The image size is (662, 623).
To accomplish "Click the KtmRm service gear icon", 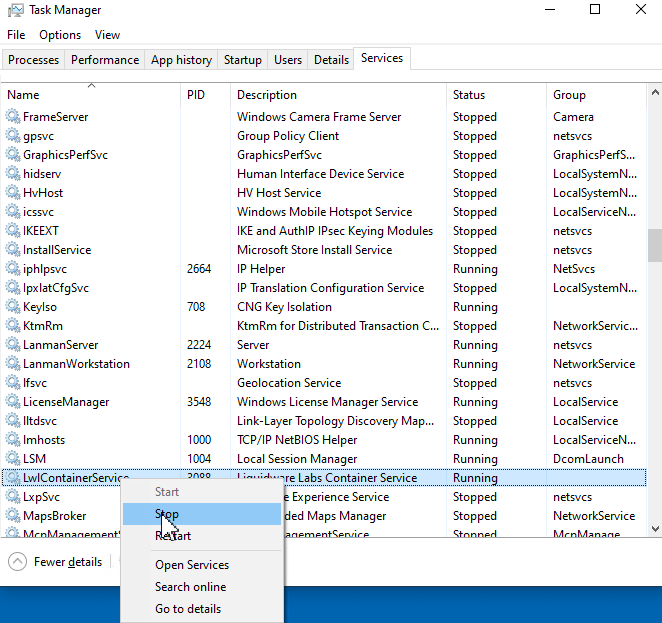I will (13, 325).
